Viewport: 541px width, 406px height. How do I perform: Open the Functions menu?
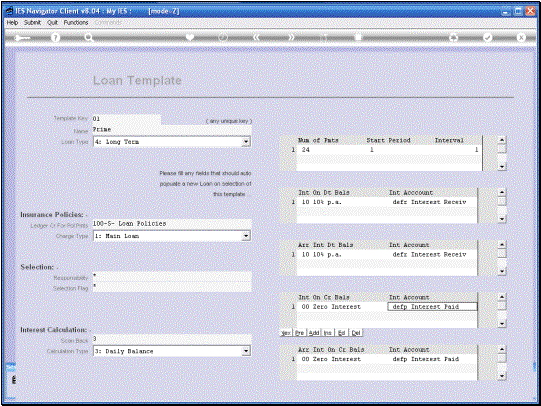click(76, 22)
